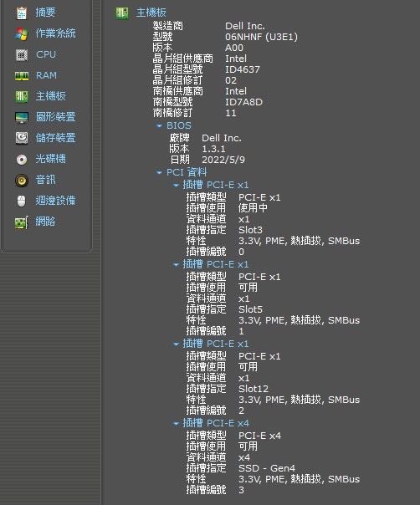The image size is (420, 505).
Task: Click the 摘要 clipboard icon
Action: 22,13
